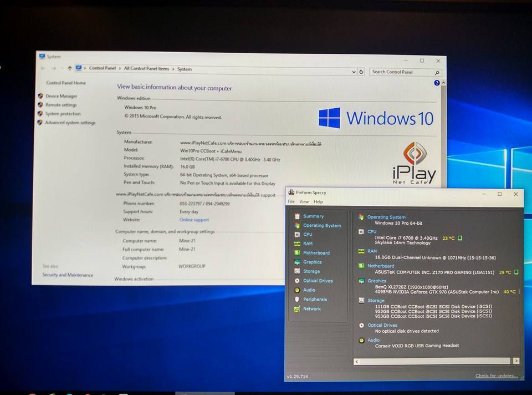This screenshot has width=532, height=395.
Task: Refresh the System Control Panel page
Action: point(361,72)
